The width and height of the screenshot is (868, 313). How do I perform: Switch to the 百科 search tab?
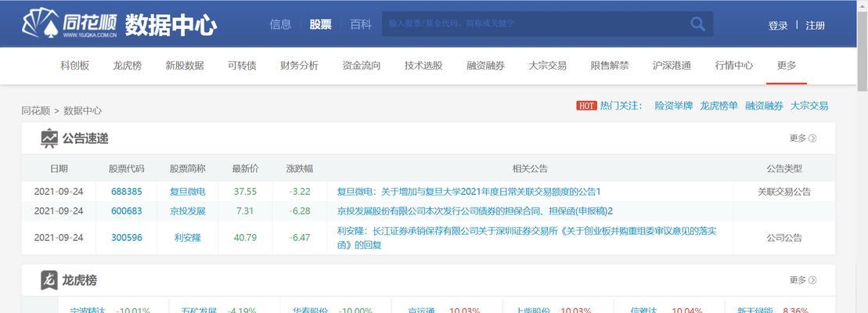[x=361, y=24]
